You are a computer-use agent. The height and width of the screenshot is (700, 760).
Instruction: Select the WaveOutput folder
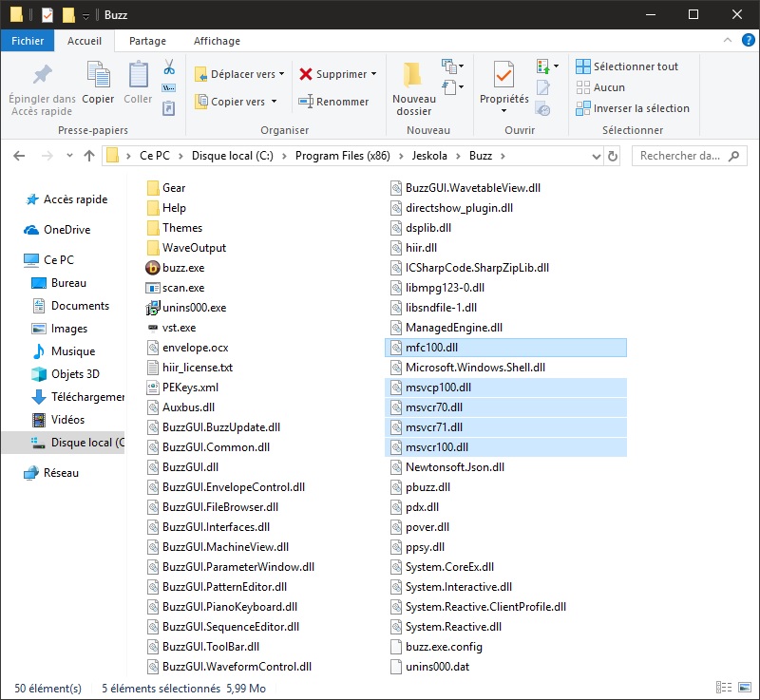186,248
